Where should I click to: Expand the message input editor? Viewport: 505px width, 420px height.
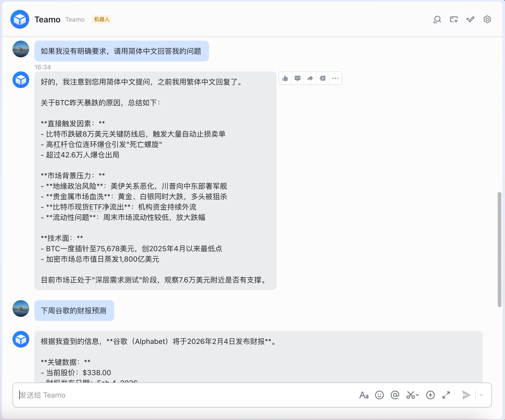[x=446, y=395]
